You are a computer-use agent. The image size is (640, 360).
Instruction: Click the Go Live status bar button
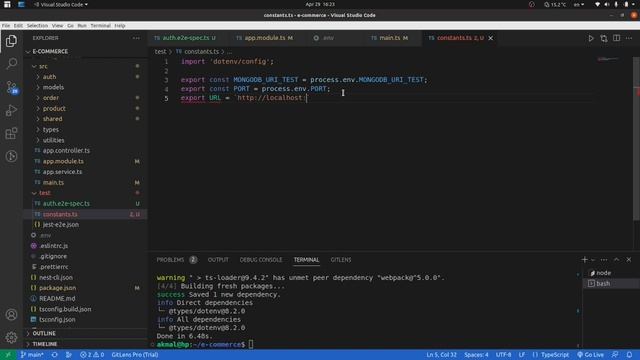[590, 355]
